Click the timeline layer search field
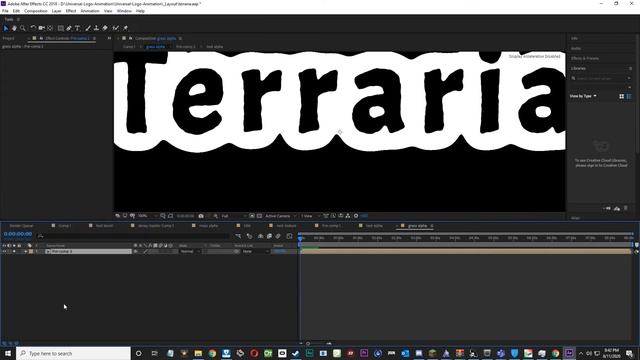Screen dimensions: 640x360 click(x=133, y=236)
